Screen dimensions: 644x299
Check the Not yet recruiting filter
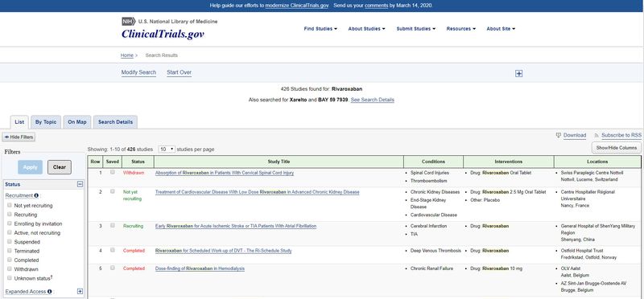pyautogui.click(x=10, y=205)
